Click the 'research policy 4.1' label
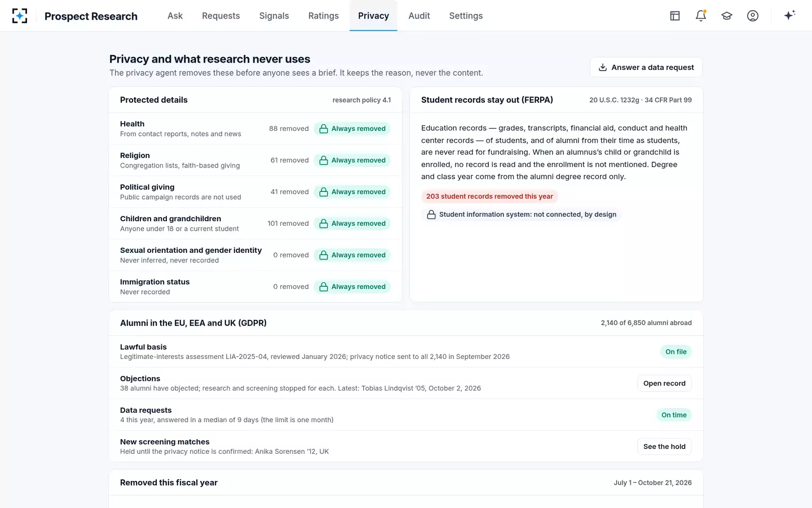This screenshot has width=812, height=508. pyautogui.click(x=361, y=100)
